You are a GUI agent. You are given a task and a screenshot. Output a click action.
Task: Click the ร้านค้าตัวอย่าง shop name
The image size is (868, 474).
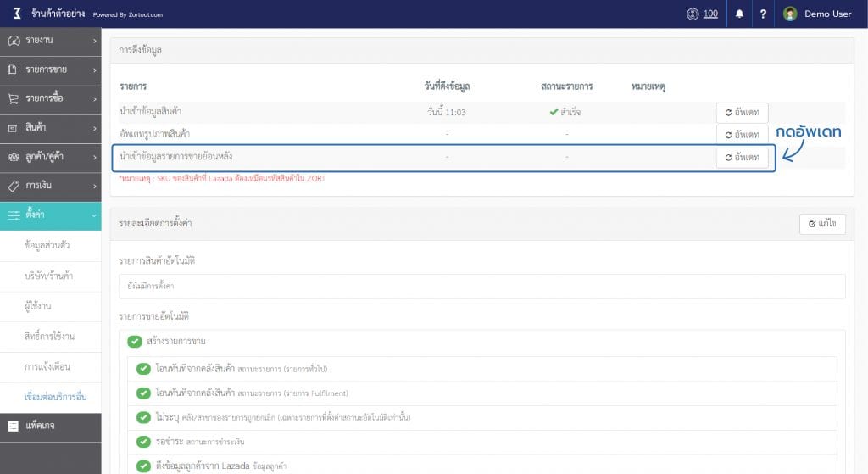coord(58,14)
